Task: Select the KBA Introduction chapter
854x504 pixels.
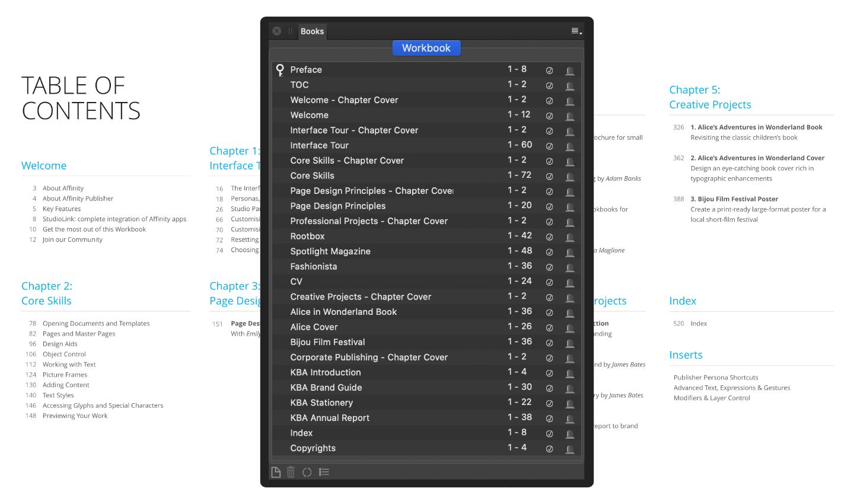Action: point(426,372)
